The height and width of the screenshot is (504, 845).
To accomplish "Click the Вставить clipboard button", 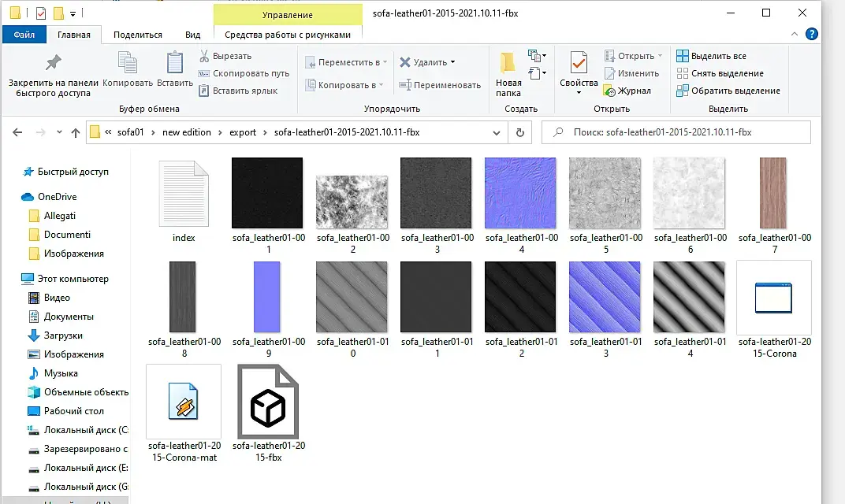I will [175, 69].
